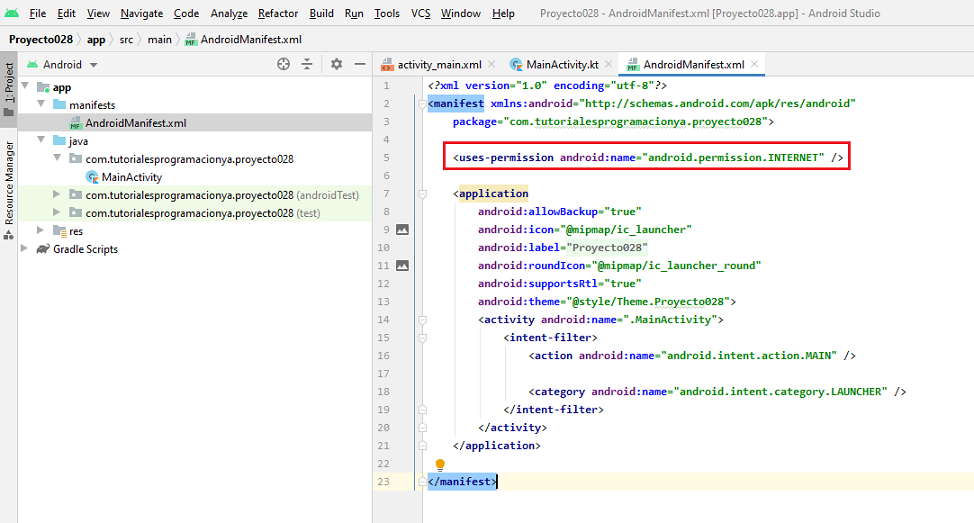Click the app module folder icon
The image size is (974, 523).
(x=43, y=87)
